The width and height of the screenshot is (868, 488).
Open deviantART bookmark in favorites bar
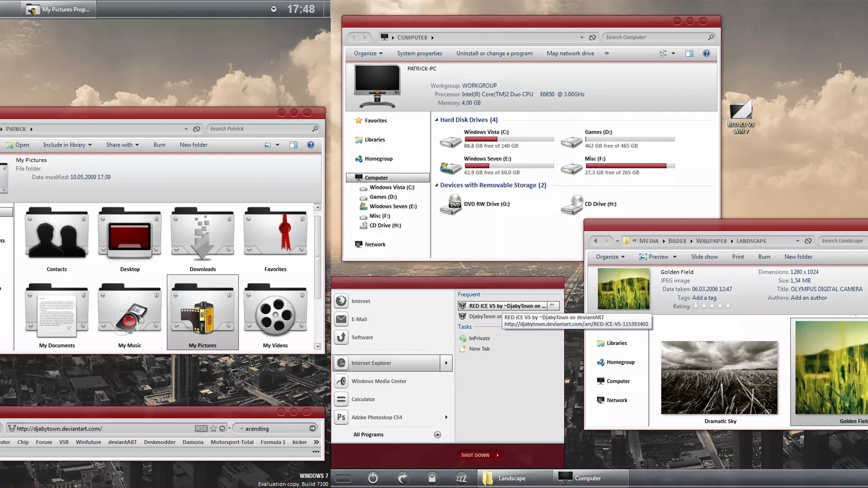point(122,442)
